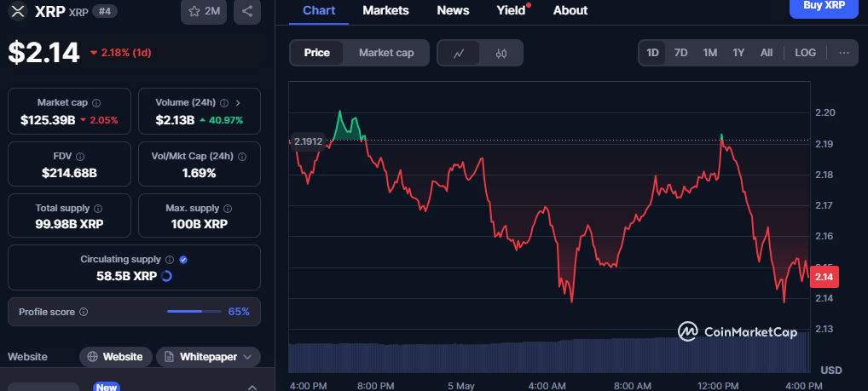Open the info icon beside Vol/Mkt Cap (24h)

242,157
